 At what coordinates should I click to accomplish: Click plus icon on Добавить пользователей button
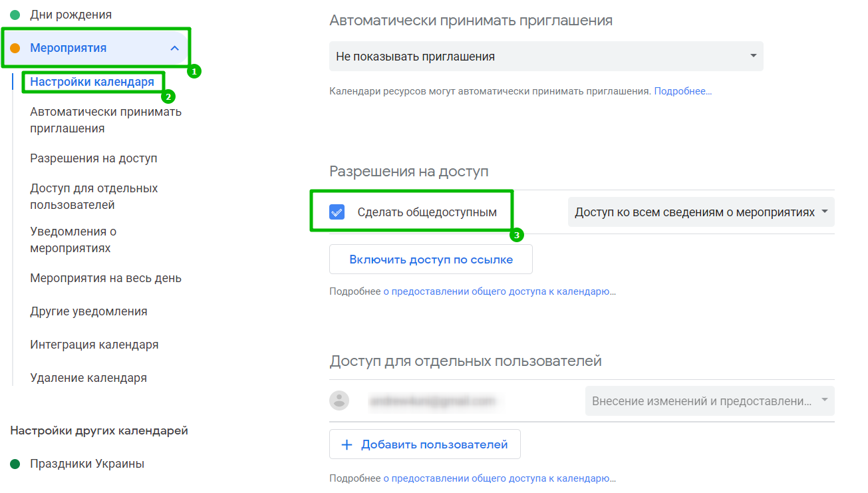pos(347,444)
